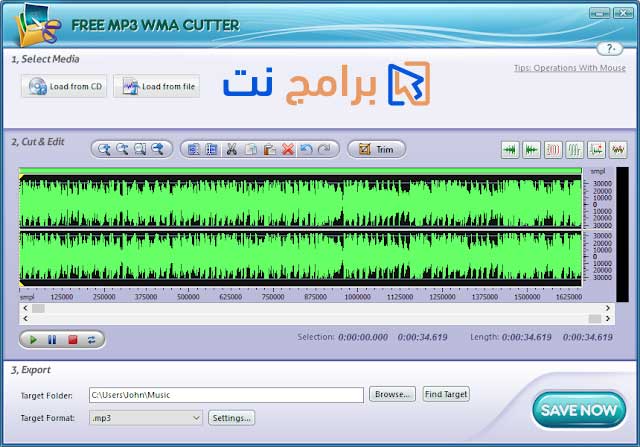Click the zoom out magnifier icon
640x447 pixels.
pos(122,149)
